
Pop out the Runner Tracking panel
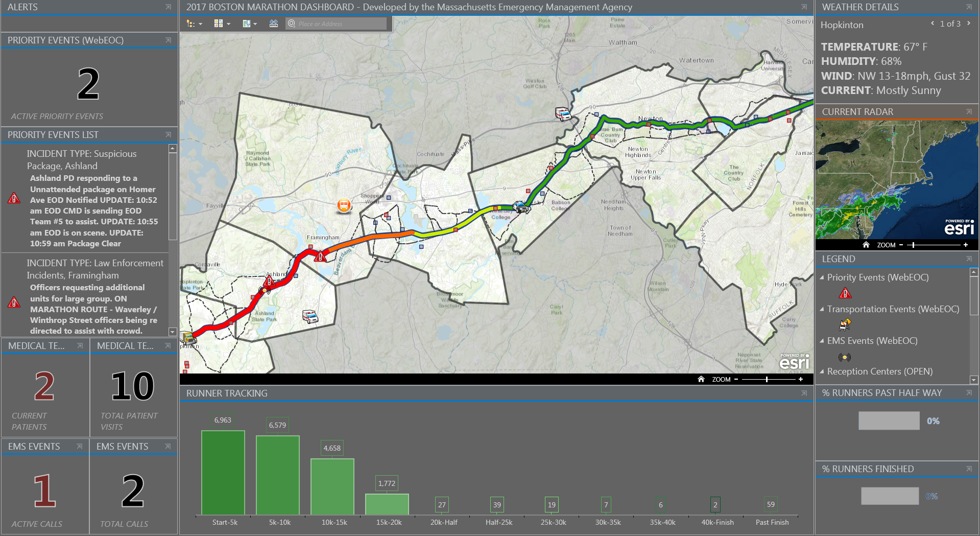(x=804, y=393)
